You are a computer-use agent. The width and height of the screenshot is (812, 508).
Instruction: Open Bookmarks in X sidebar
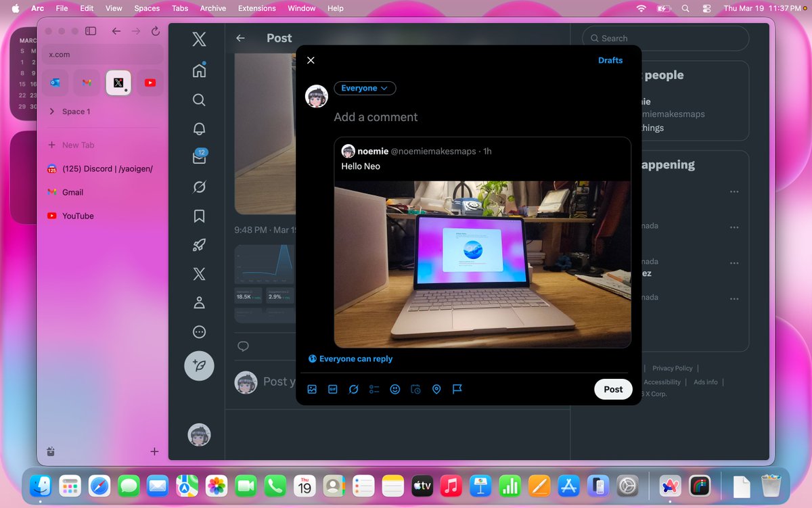tap(199, 216)
